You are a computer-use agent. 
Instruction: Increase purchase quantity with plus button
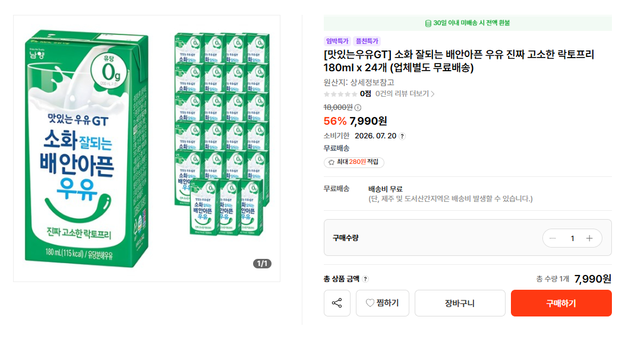click(x=589, y=239)
